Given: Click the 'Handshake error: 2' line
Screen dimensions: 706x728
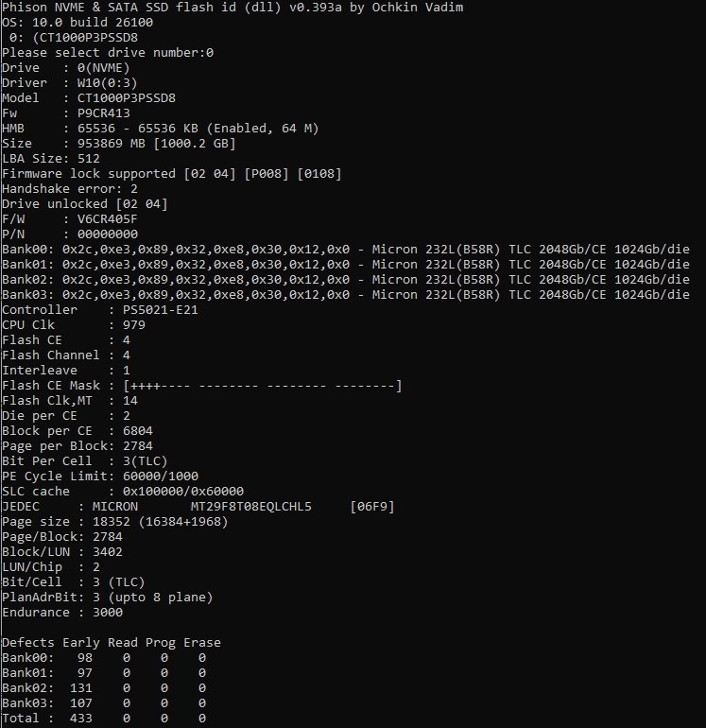Looking at the screenshot, I should (70, 189).
